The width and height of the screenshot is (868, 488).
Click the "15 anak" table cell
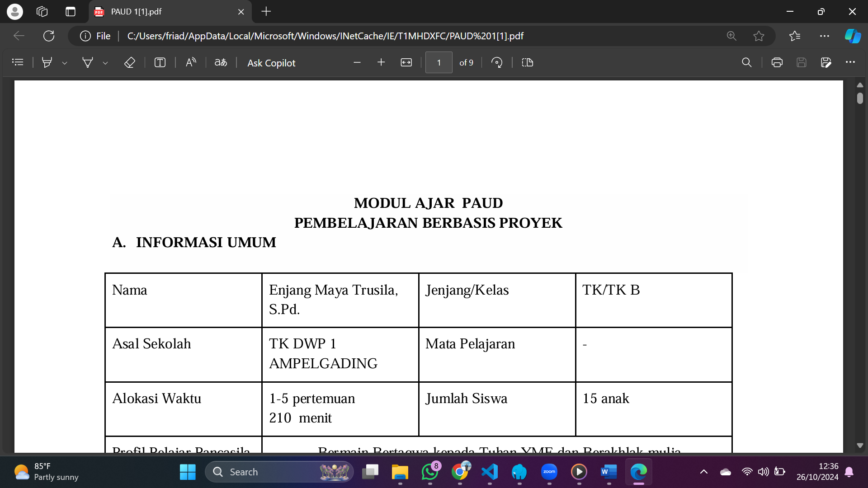click(654, 409)
